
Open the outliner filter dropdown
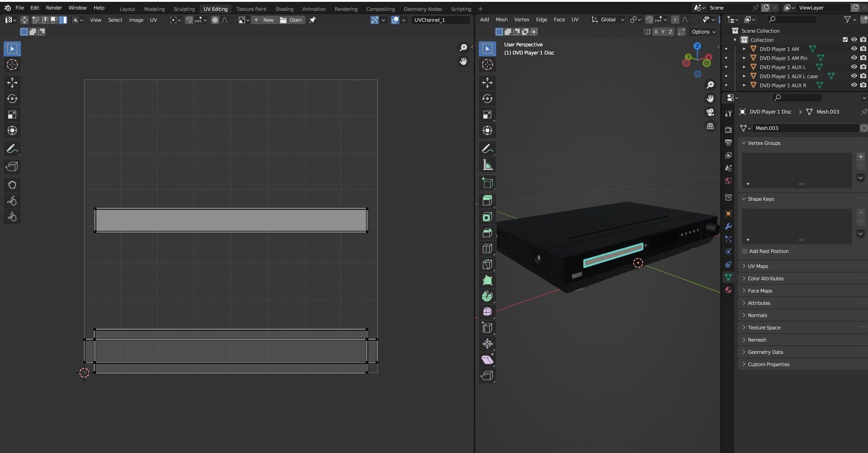[850, 20]
